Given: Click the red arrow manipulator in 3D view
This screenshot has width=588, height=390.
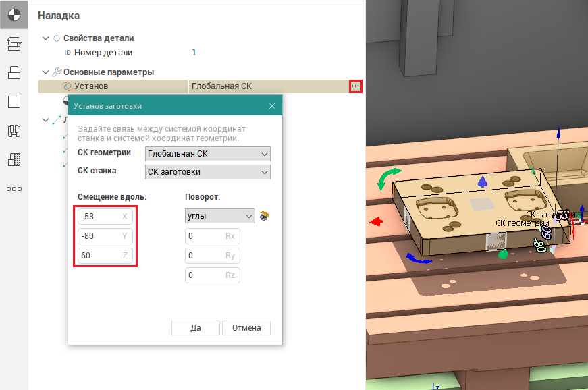Looking at the screenshot, I should 377,221.
